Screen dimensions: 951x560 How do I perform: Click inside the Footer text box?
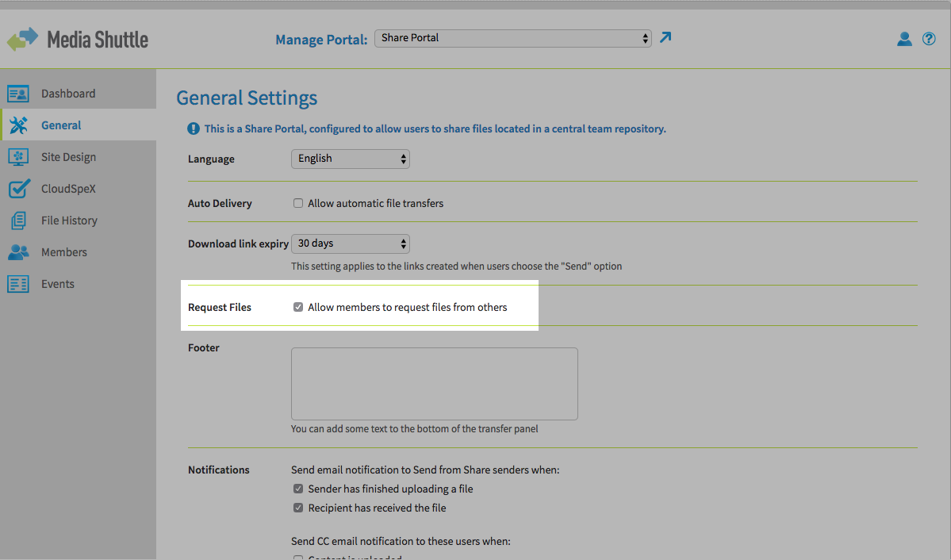(435, 383)
